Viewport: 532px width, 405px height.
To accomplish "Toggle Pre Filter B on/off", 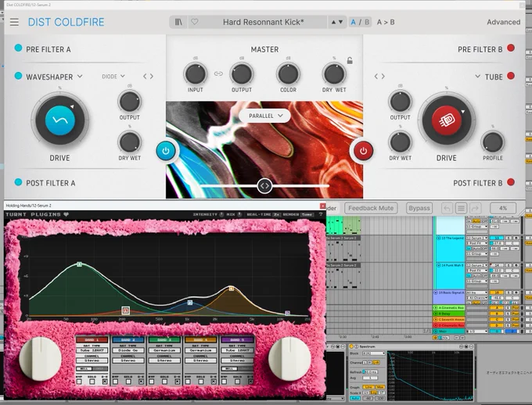I will coord(511,48).
